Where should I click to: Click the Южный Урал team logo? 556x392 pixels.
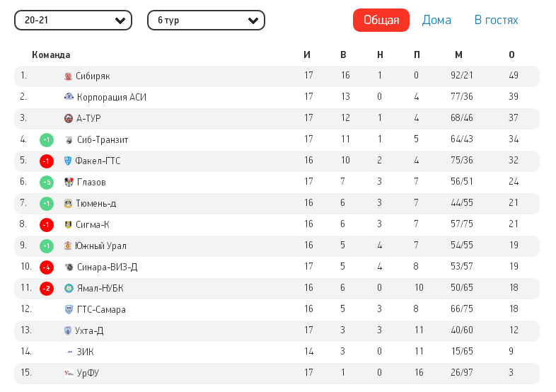coord(68,246)
